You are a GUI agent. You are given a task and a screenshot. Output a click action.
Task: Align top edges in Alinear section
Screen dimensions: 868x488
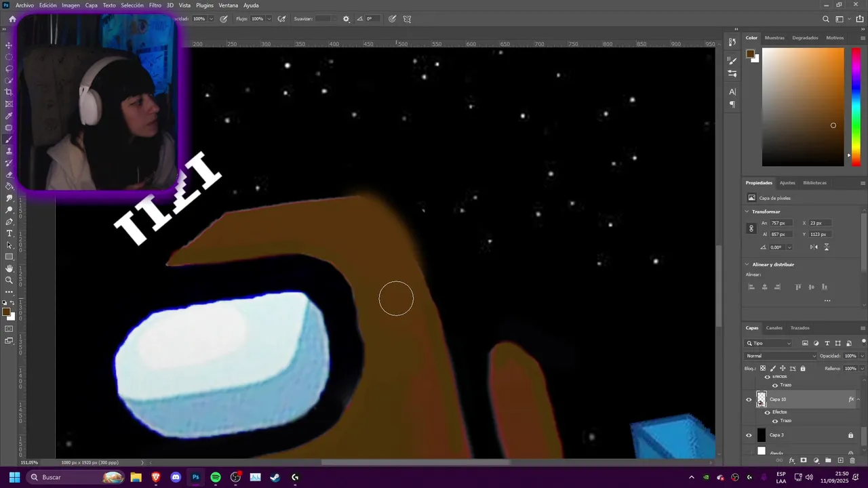[798, 287]
